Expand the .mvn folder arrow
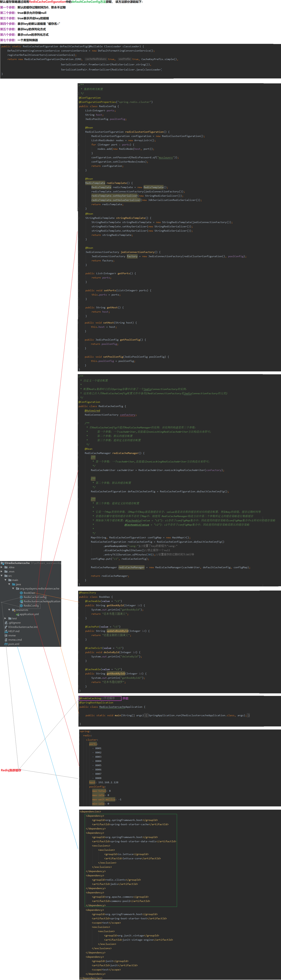 pyautogui.click(x=2, y=571)
